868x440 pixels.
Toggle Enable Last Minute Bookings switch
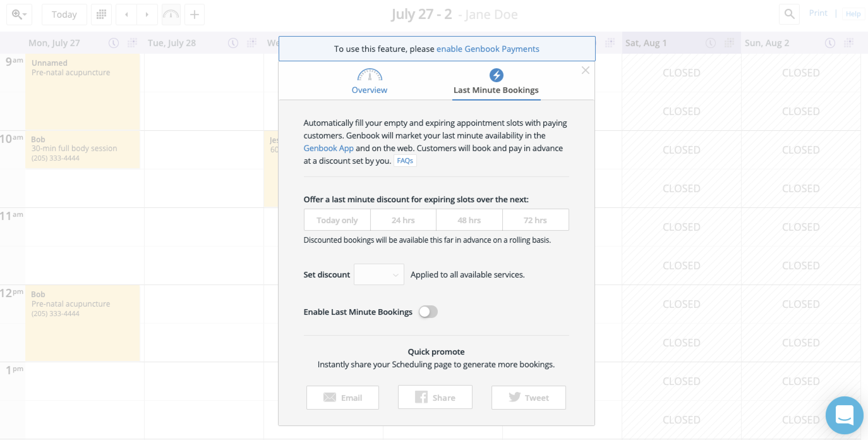428,312
